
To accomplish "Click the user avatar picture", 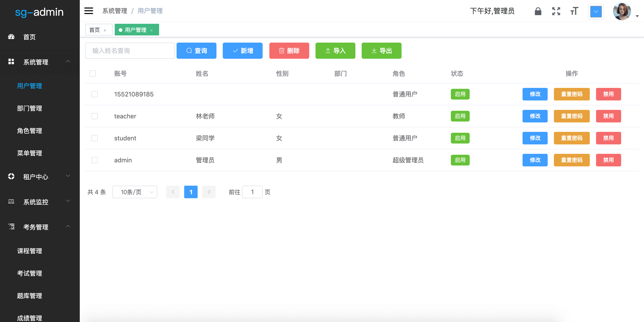I will coord(622,11).
